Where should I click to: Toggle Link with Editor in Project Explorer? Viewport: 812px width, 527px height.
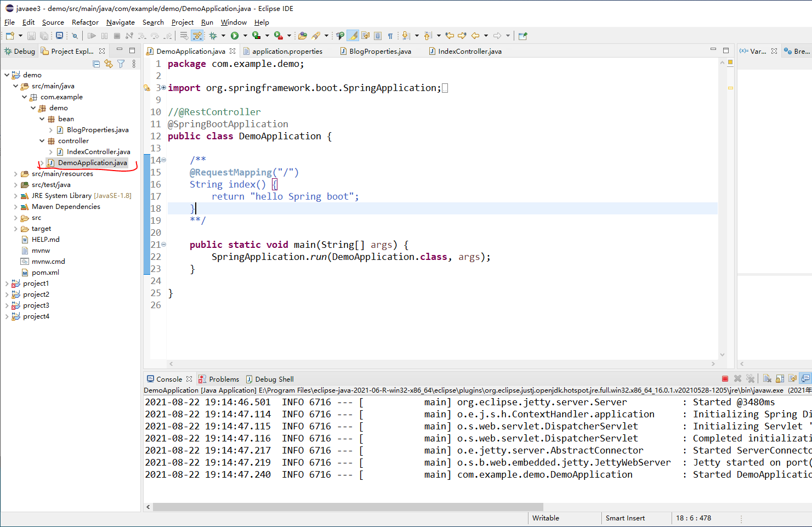pyautogui.click(x=109, y=64)
